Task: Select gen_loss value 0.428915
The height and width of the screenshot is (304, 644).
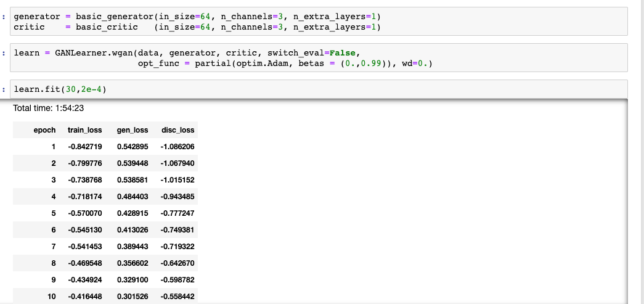Action: (132, 213)
